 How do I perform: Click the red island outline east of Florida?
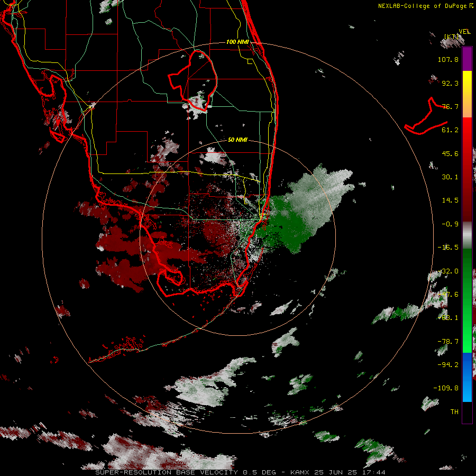tap(426, 117)
